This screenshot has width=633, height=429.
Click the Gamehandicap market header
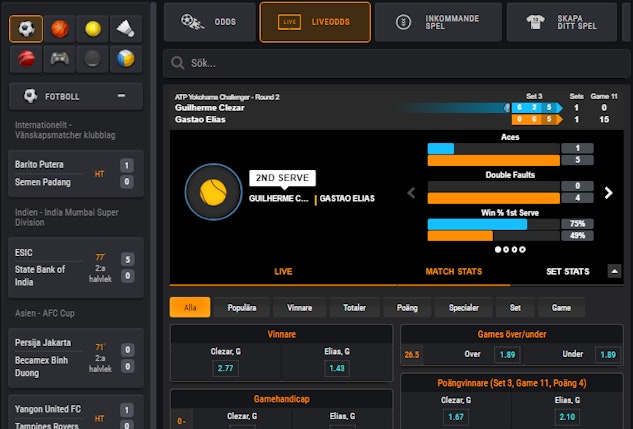[281, 399]
